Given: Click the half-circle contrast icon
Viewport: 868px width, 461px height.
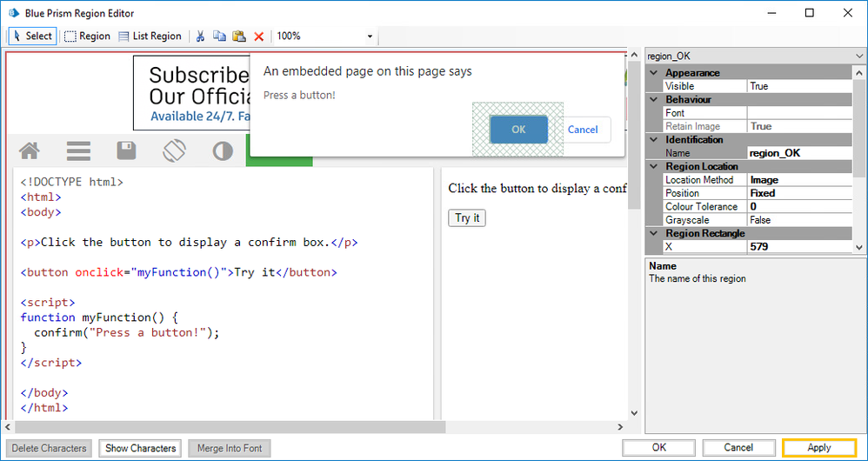Looking at the screenshot, I should point(223,151).
